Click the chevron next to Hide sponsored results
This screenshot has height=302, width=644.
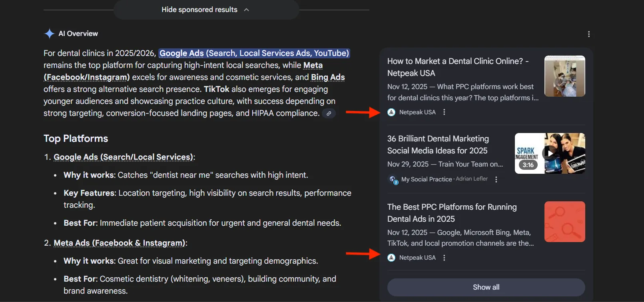(x=247, y=10)
